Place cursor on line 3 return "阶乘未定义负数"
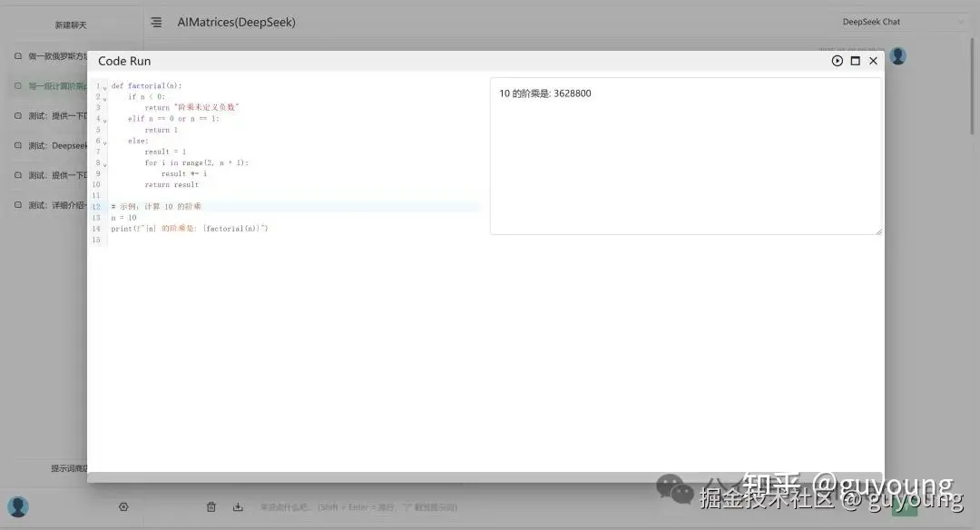Viewport: 980px width, 530px height. (x=191, y=107)
